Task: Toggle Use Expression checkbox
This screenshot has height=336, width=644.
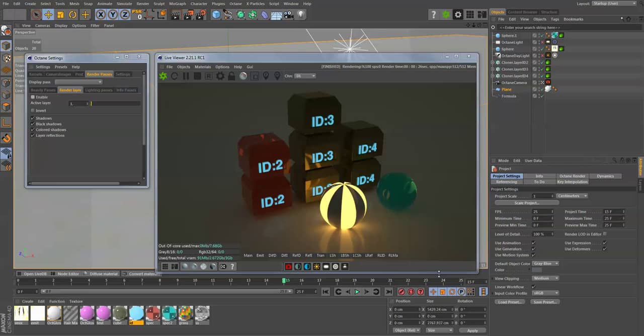Action: tap(605, 243)
